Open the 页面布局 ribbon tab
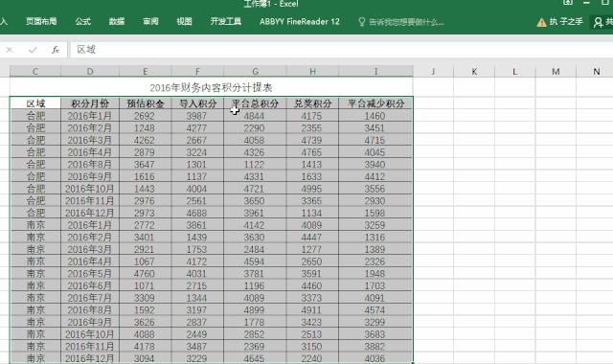613x364 pixels. tap(41, 21)
